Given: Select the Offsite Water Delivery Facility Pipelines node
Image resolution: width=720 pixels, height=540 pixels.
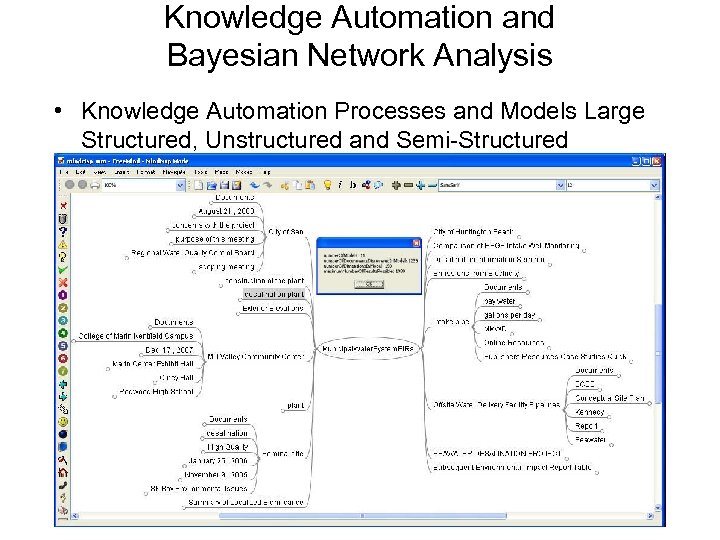Looking at the screenshot, I should [496, 405].
